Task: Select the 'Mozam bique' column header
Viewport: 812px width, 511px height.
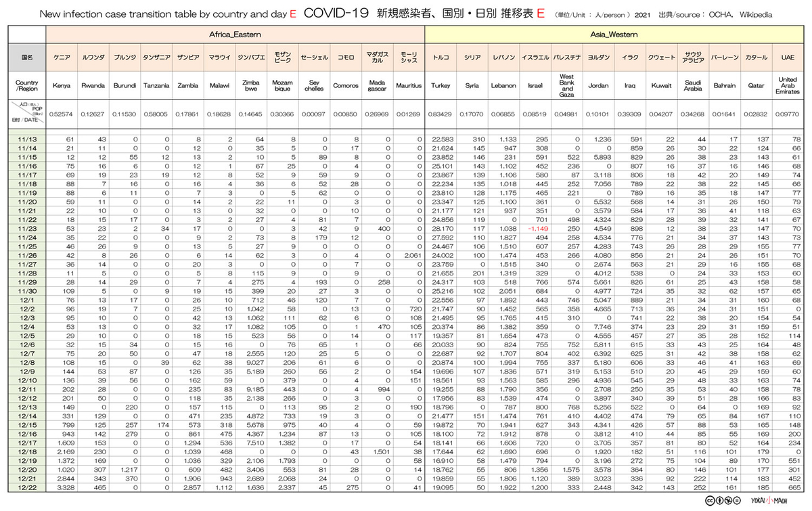Action: pyautogui.click(x=282, y=86)
